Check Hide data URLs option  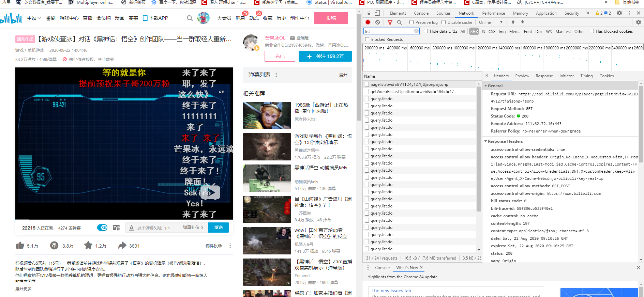pos(426,31)
